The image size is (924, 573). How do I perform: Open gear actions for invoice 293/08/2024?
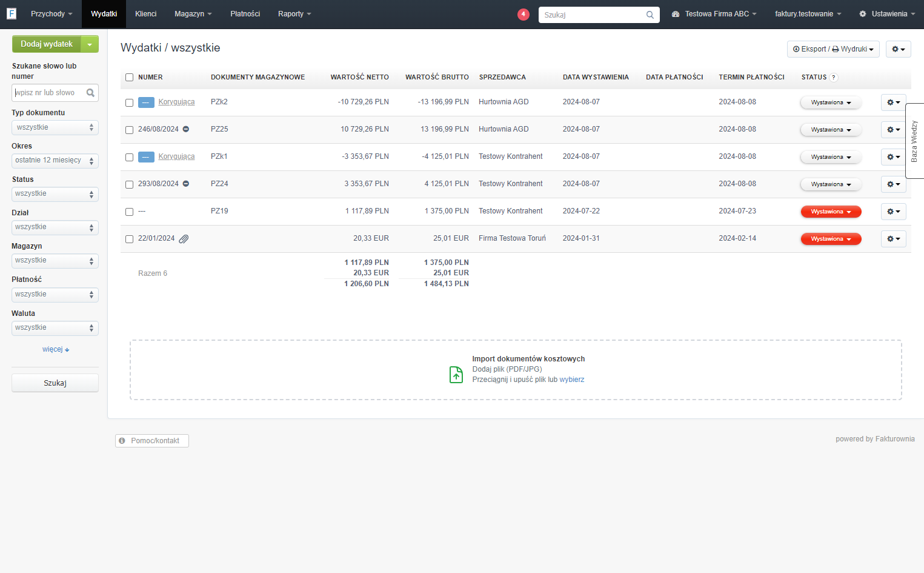[894, 184]
